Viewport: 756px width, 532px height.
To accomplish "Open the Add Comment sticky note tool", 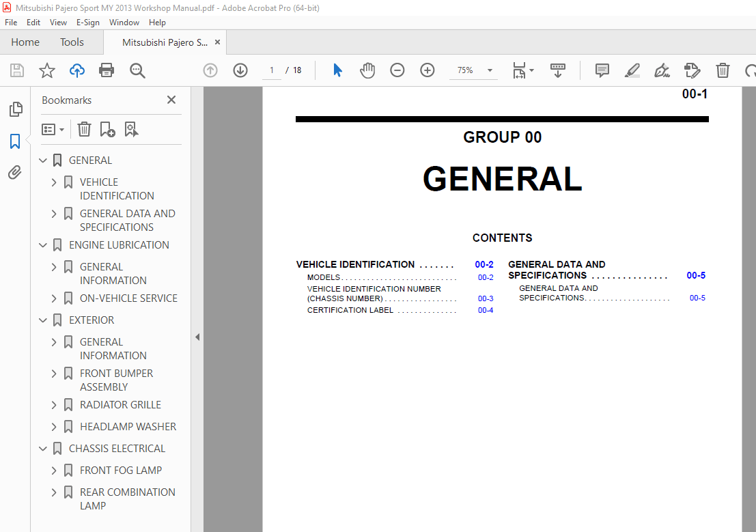I will click(x=602, y=70).
